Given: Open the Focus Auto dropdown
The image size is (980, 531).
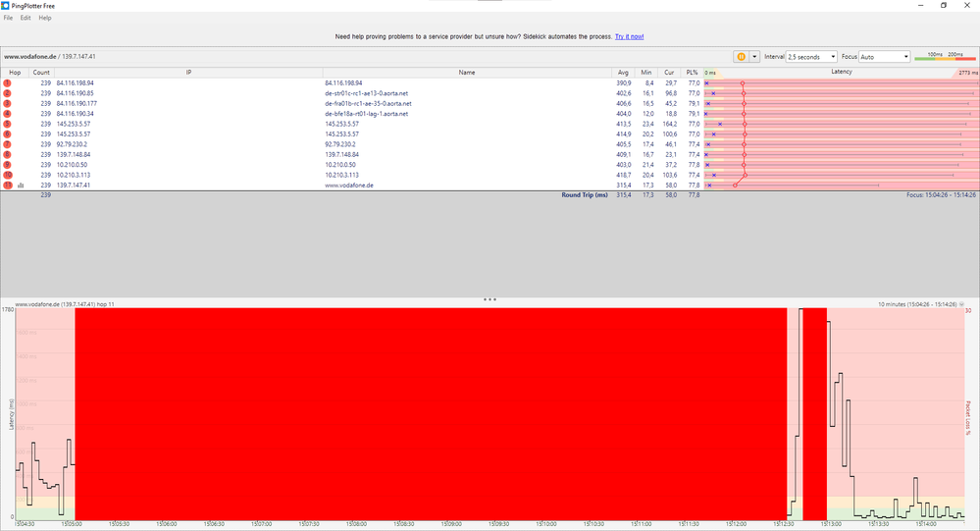Looking at the screenshot, I should click(885, 56).
